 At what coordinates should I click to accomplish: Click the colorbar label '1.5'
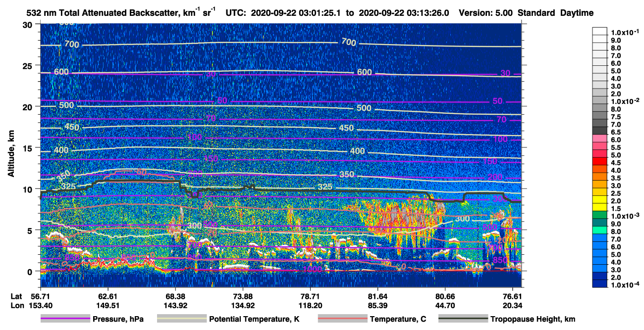(616, 209)
